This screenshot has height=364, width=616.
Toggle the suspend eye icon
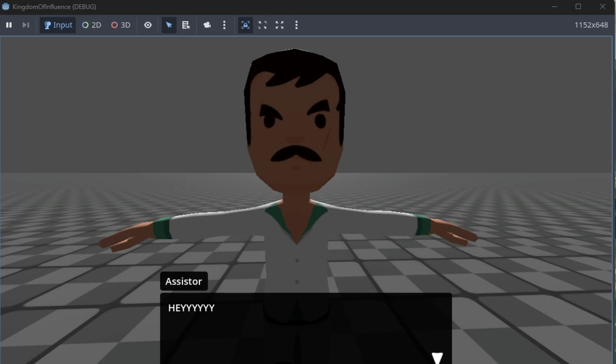click(148, 25)
